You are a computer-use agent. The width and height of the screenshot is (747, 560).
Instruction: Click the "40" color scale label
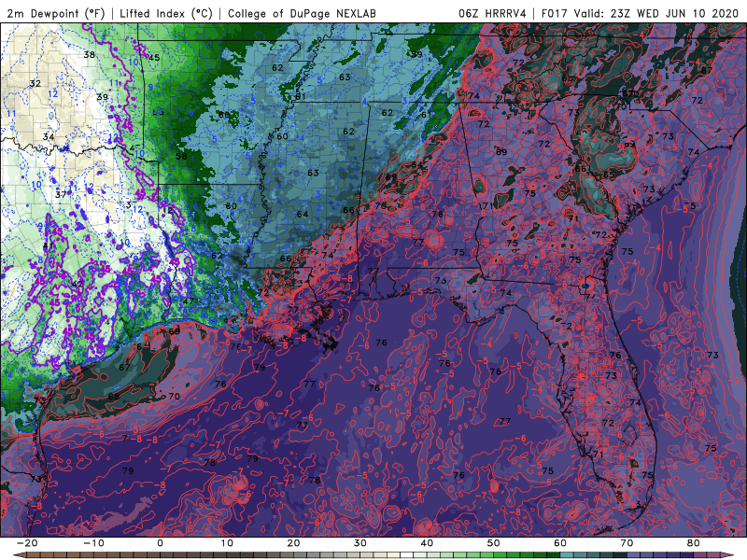pyautogui.click(x=427, y=543)
